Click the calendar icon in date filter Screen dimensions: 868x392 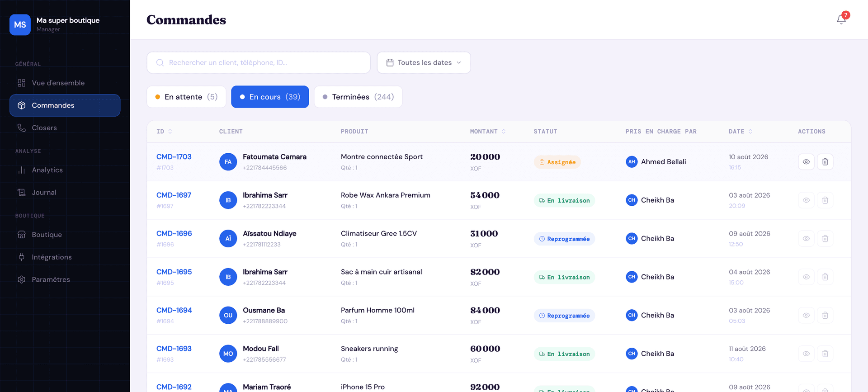click(x=390, y=62)
